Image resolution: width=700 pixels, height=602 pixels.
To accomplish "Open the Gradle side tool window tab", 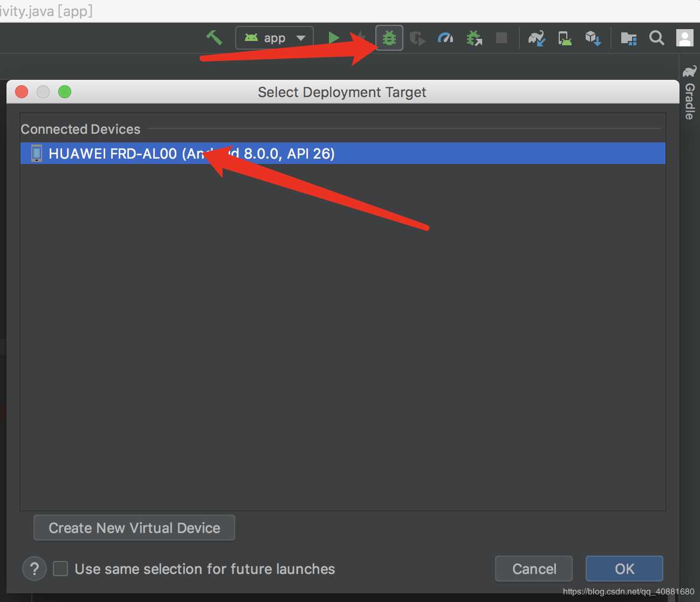I will (689, 93).
